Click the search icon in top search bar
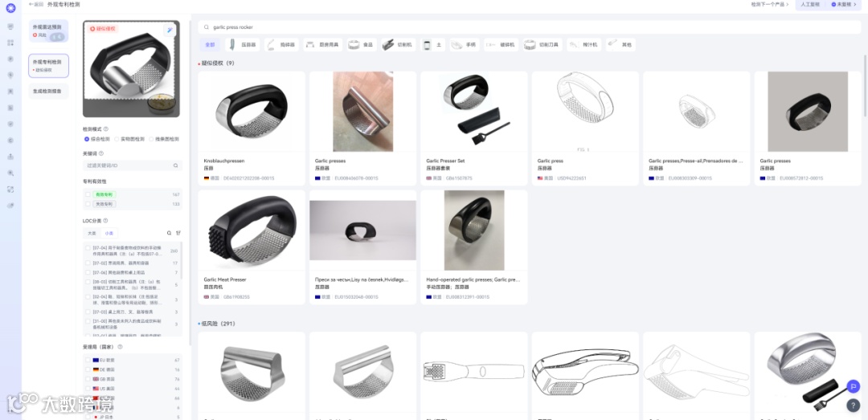This screenshot has height=420, width=868. 207,27
